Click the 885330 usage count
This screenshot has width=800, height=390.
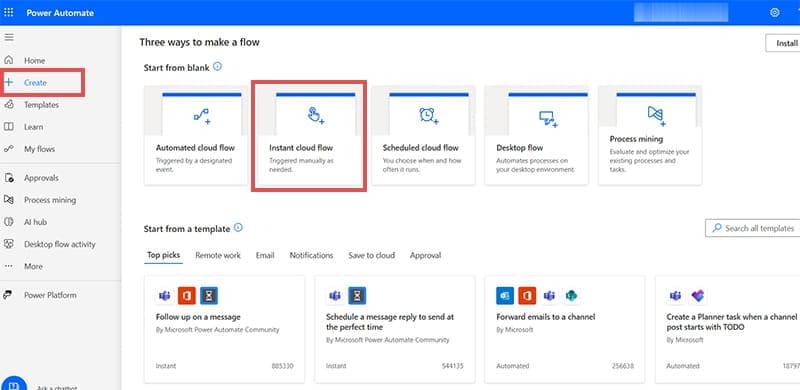tap(283, 366)
